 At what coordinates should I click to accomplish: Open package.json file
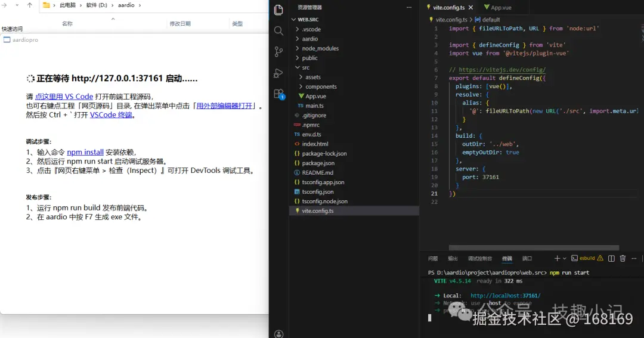318,163
